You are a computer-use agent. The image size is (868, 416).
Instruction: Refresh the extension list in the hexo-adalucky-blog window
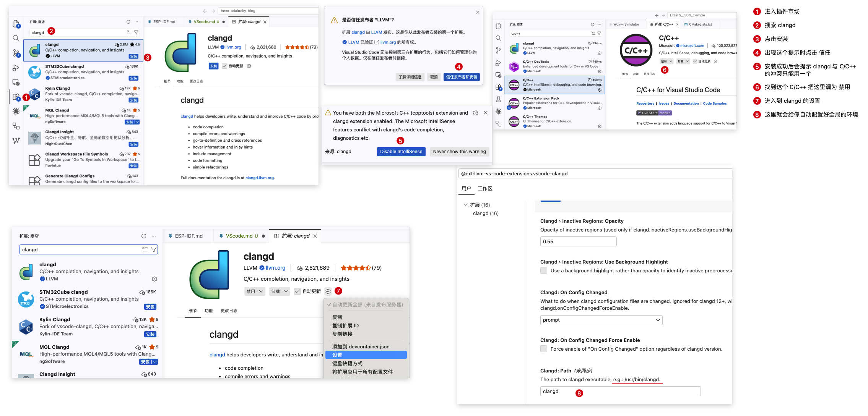coord(128,22)
